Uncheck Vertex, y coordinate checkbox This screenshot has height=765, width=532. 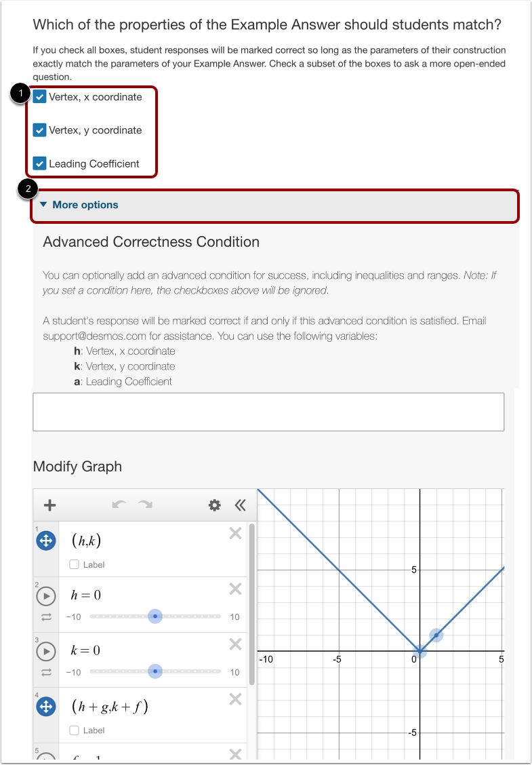coord(39,130)
